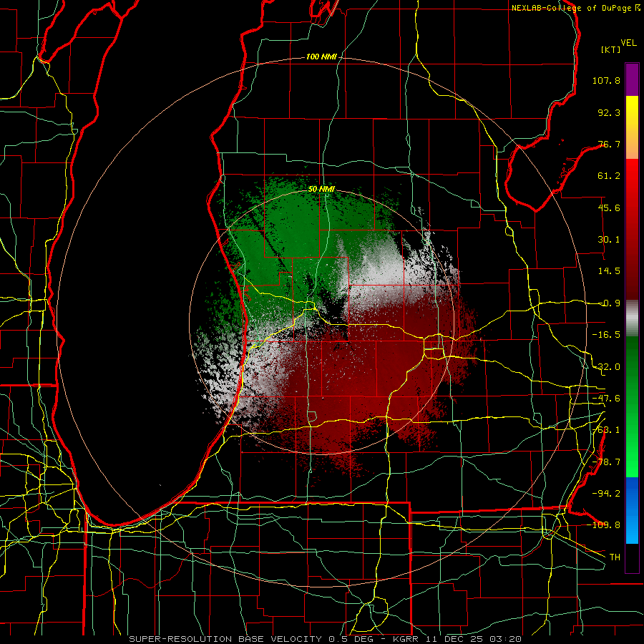Click the 100 NMI range ring label
This screenshot has height=644, width=644.
pyautogui.click(x=321, y=57)
